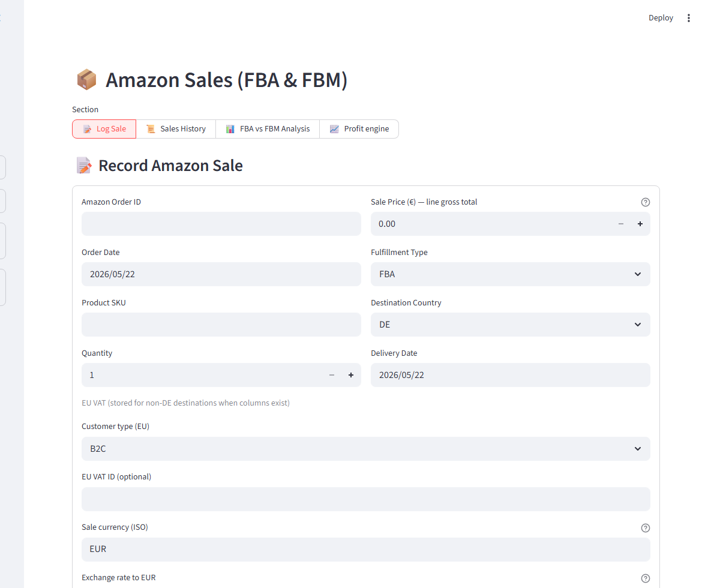Open the Delivery Date picker field

coord(510,375)
